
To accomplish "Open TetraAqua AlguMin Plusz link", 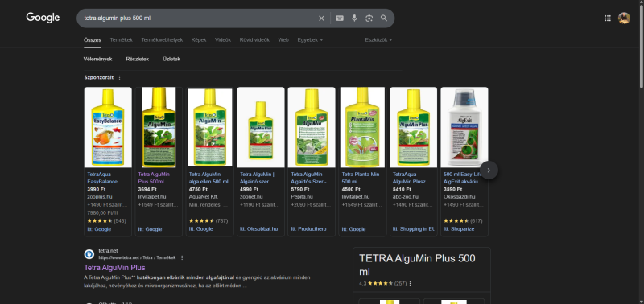I will click(x=411, y=178).
